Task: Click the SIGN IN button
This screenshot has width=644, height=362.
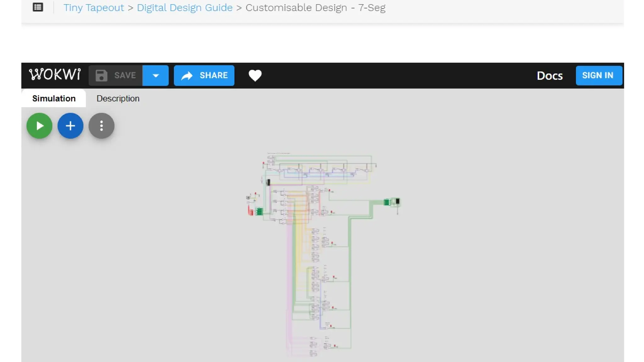Action: (x=598, y=75)
